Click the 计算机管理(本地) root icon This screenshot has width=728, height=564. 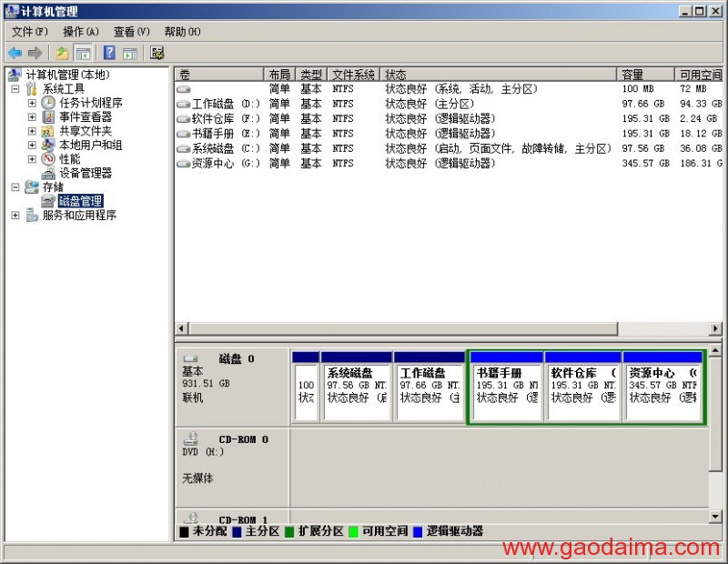point(15,75)
